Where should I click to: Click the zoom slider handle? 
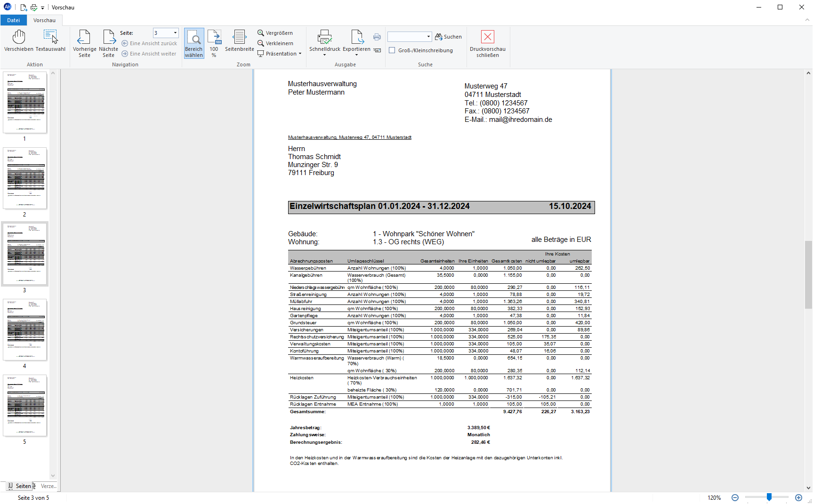click(x=769, y=497)
